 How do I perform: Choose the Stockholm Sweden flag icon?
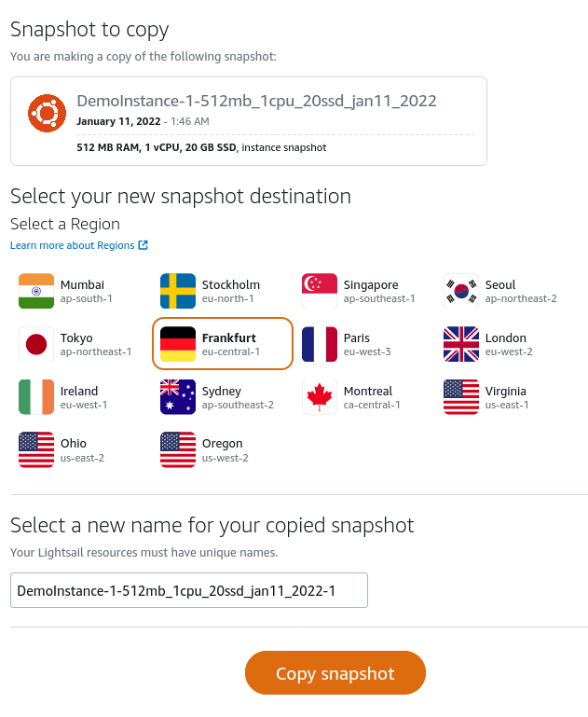(x=178, y=291)
